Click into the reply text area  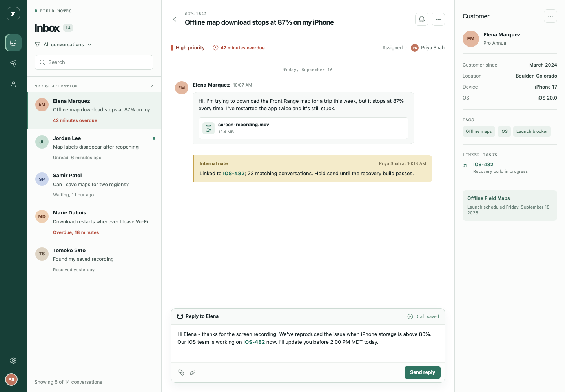[x=308, y=343]
